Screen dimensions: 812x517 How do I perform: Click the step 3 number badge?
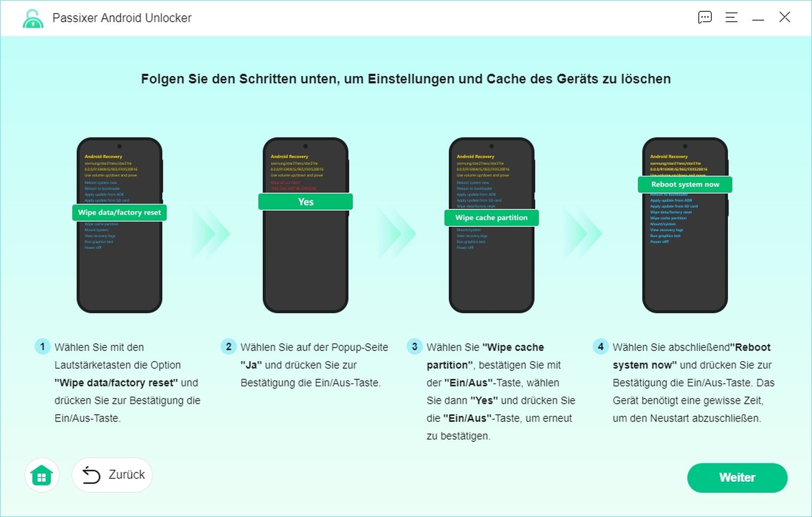(x=415, y=346)
